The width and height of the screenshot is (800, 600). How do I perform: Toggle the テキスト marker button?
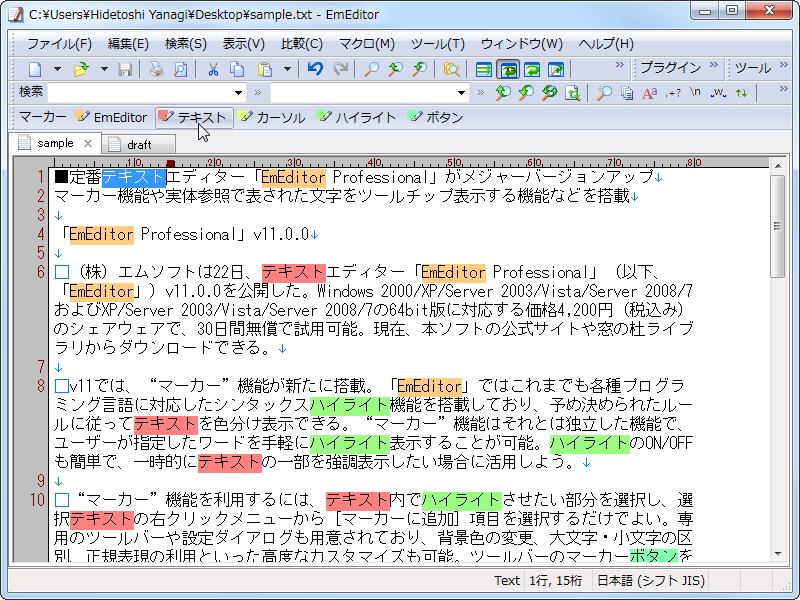[x=194, y=117]
